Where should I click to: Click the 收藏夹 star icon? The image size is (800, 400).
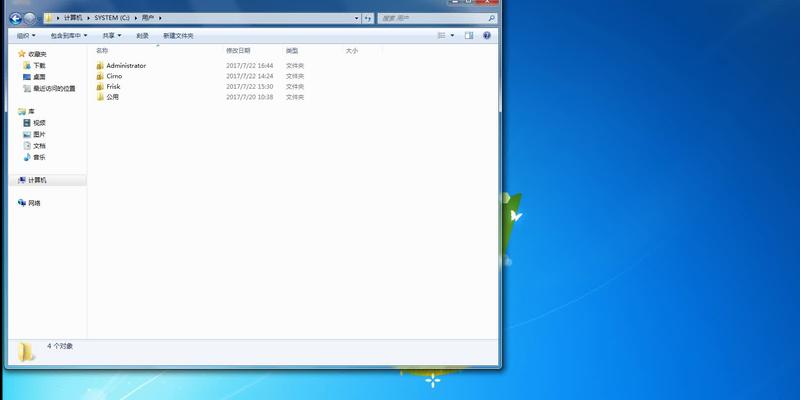[21, 54]
